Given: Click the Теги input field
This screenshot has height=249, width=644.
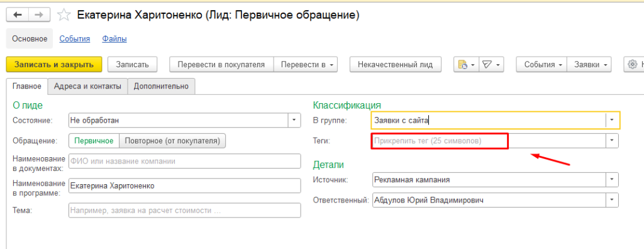Looking at the screenshot, I should click(x=489, y=141).
